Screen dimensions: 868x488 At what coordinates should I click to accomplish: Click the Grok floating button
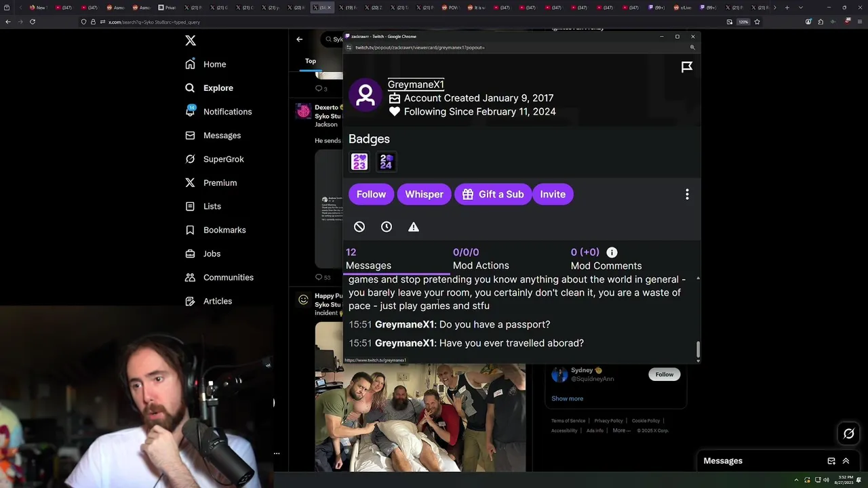coord(849,434)
